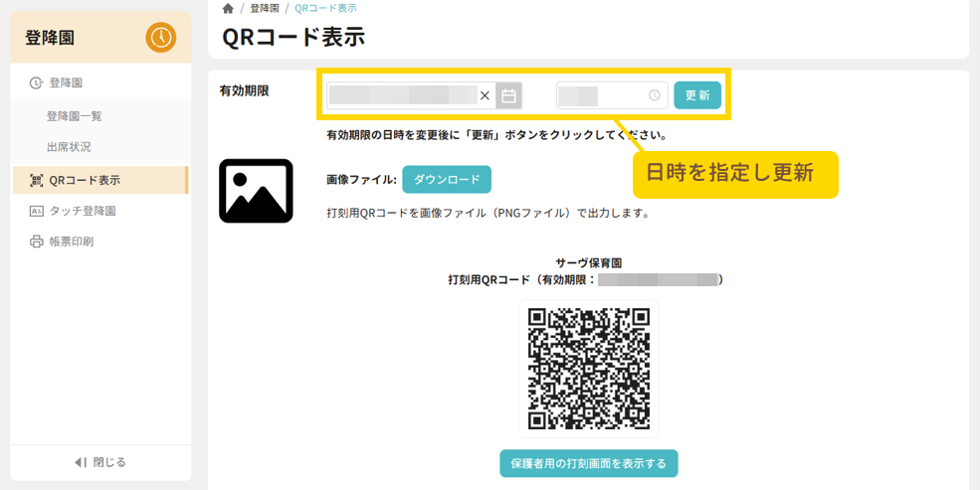980x490 pixels.
Task: Click the ダウンロード button
Action: [x=447, y=180]
